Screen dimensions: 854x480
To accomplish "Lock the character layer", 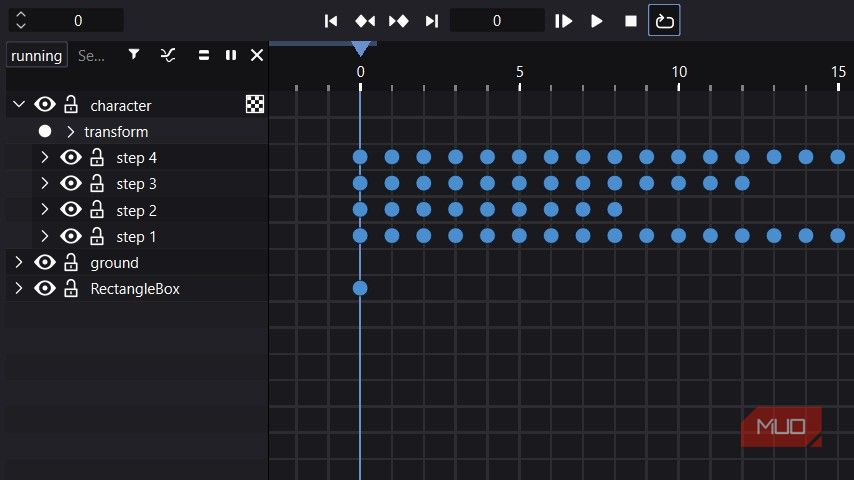I will pyautogui.click(x=71, y=104).
